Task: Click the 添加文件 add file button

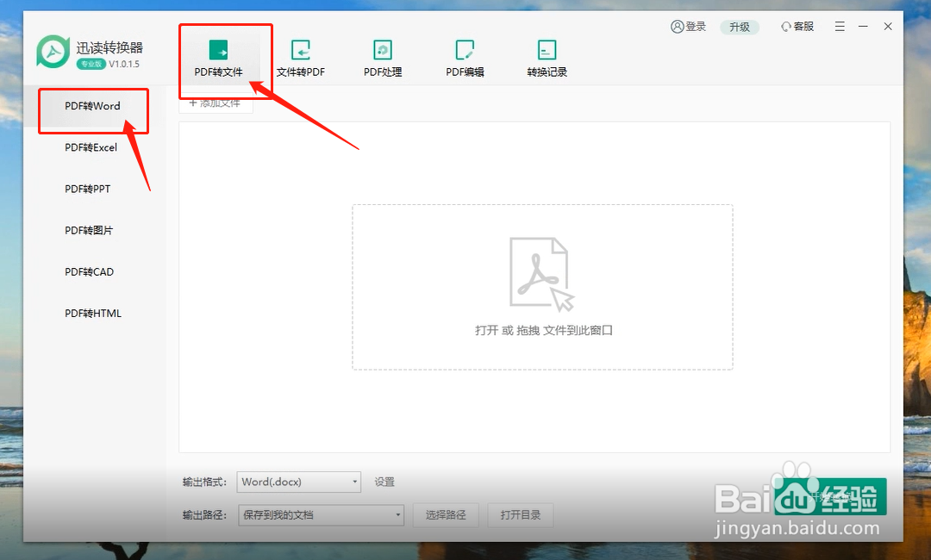Action: coord(216,101)
